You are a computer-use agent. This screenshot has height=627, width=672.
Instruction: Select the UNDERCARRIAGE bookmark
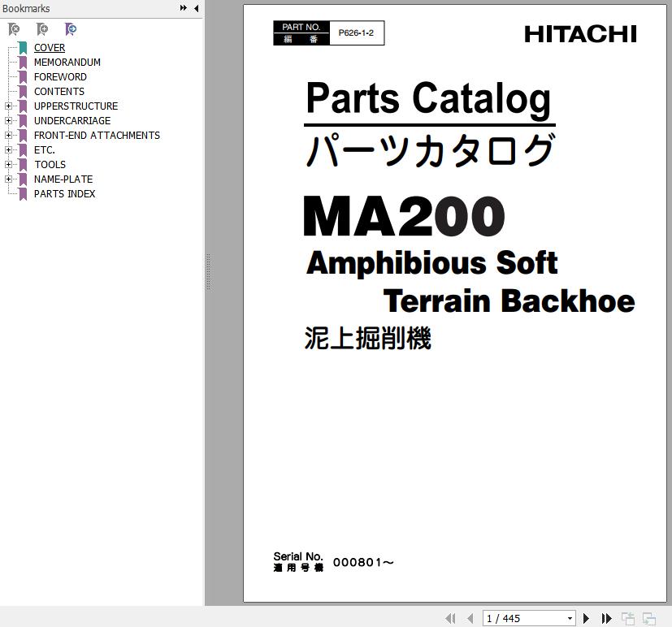point(72,120)
